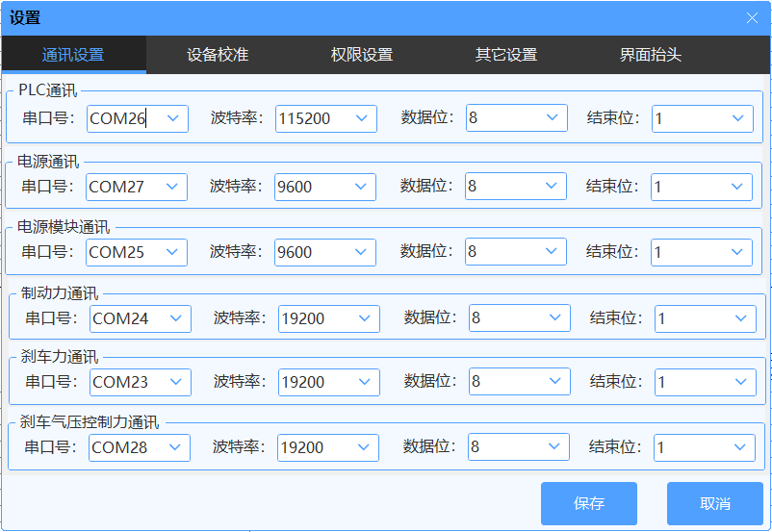Expand 制动力通讯 波特率 dropdown showing 19200
Screen dimensions: 772x532
click(365, 318)
